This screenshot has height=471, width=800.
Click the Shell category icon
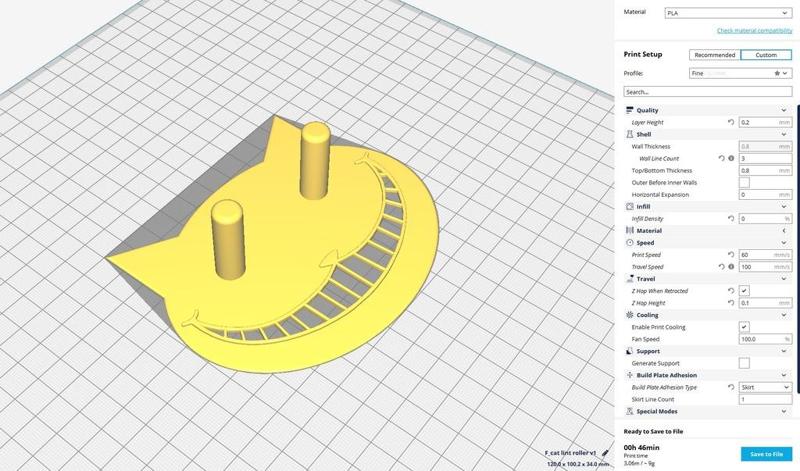point(630,134)
